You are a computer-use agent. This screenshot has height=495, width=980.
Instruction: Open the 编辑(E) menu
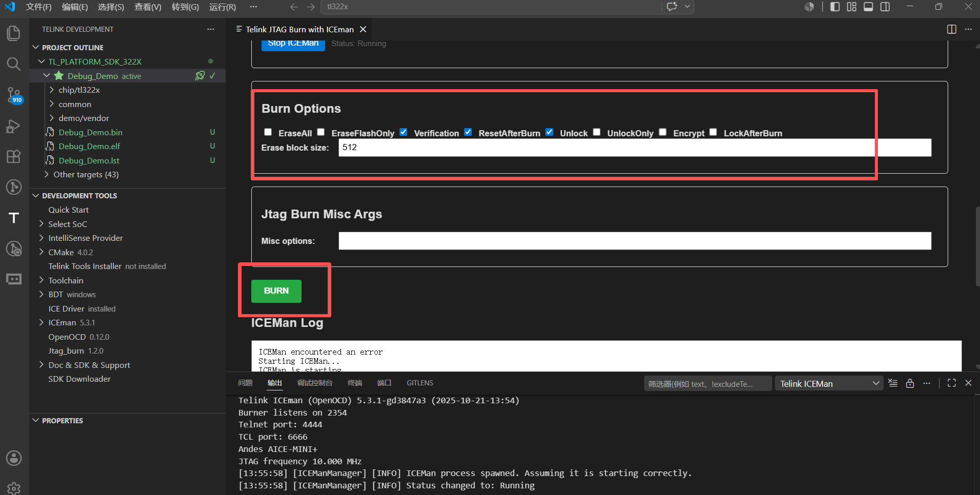pyautogui.click(x=75, y=7)
